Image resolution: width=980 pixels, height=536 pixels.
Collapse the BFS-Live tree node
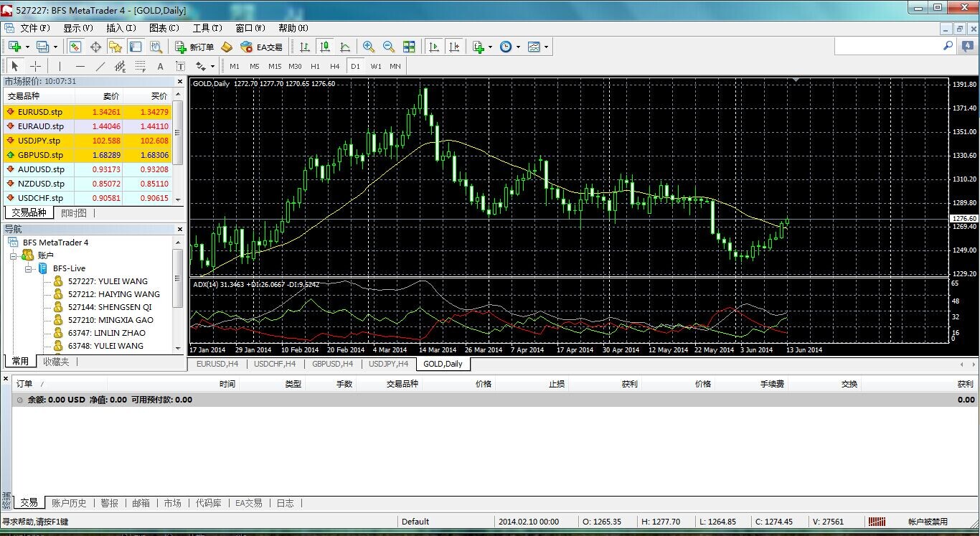[29, 268]
